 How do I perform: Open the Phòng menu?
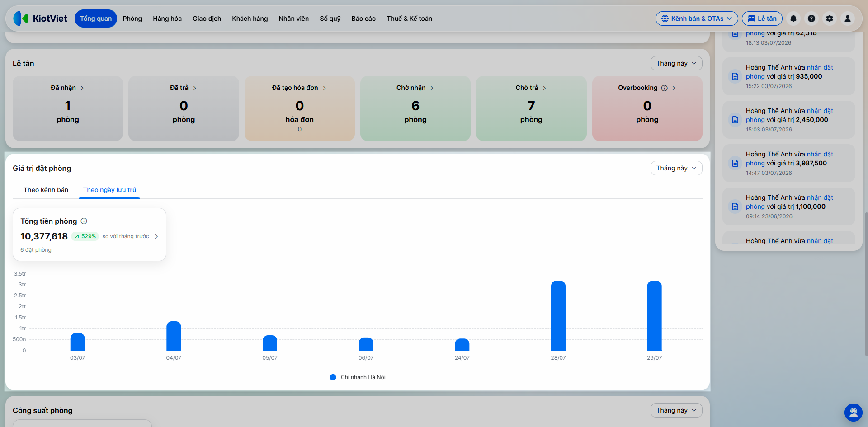pos(132,19)
